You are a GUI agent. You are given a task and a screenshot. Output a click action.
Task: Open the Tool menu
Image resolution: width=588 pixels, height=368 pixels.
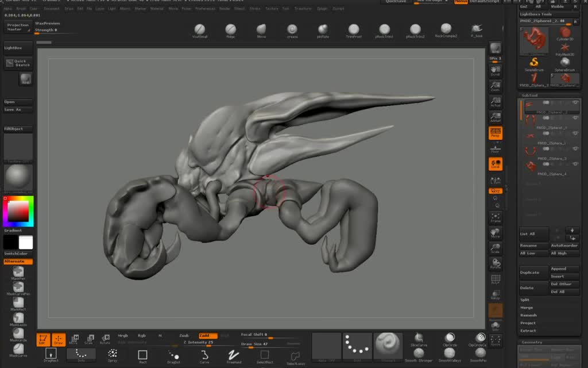(285, 8)
